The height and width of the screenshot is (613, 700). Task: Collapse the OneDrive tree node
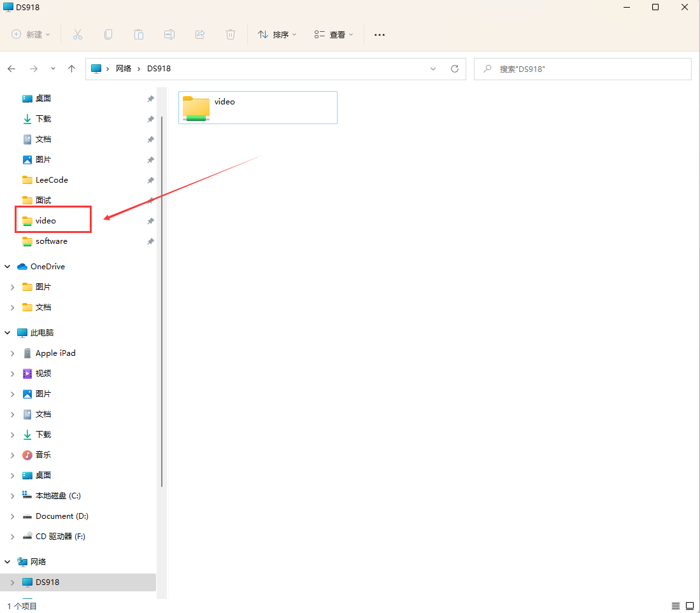click(8, 266)
